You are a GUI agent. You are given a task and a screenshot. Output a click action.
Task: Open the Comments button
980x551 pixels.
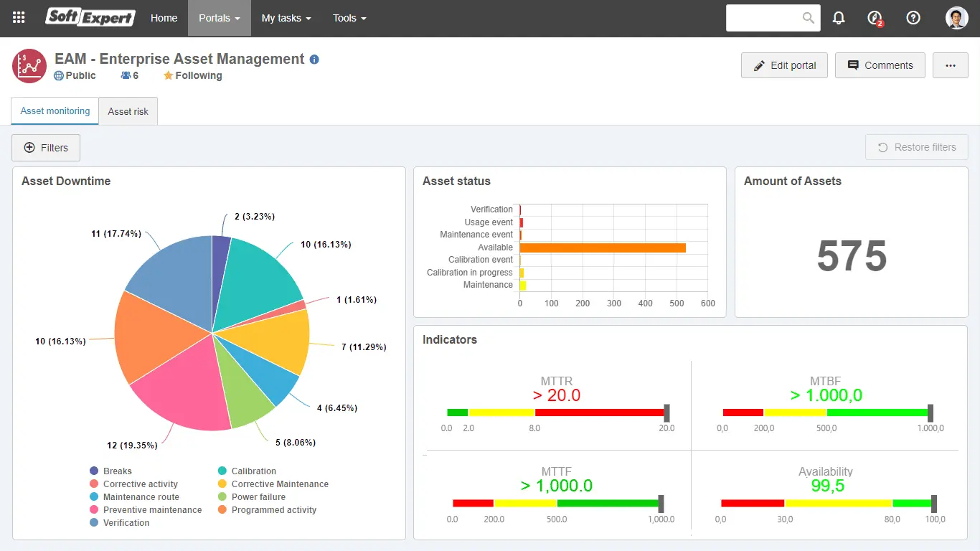pyautogui.click(x=880, y=65)
